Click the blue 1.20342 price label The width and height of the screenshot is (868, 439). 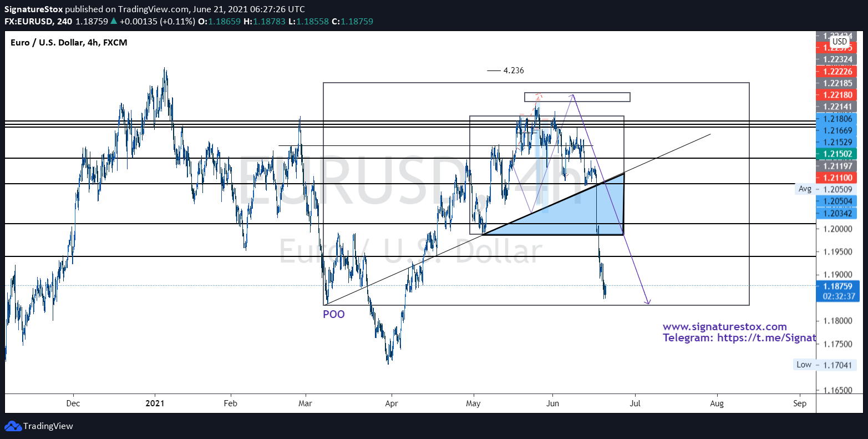pos(837,213)
